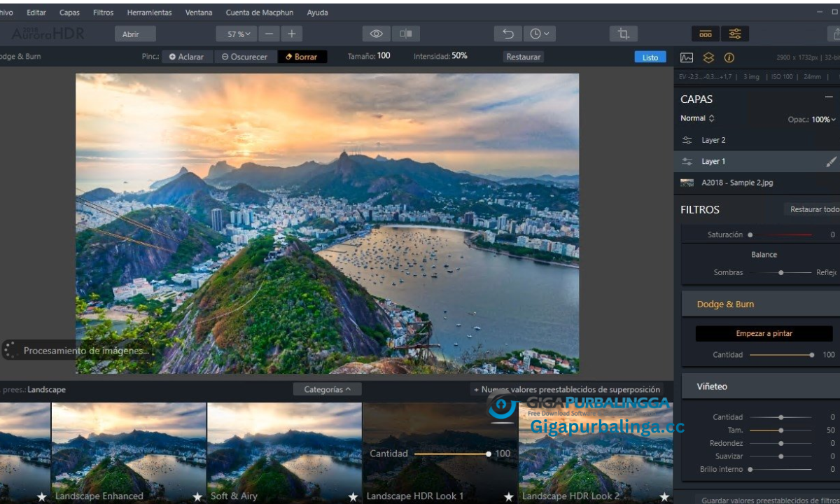
Task: Click the Restaurar button
Action: point(524,57)
